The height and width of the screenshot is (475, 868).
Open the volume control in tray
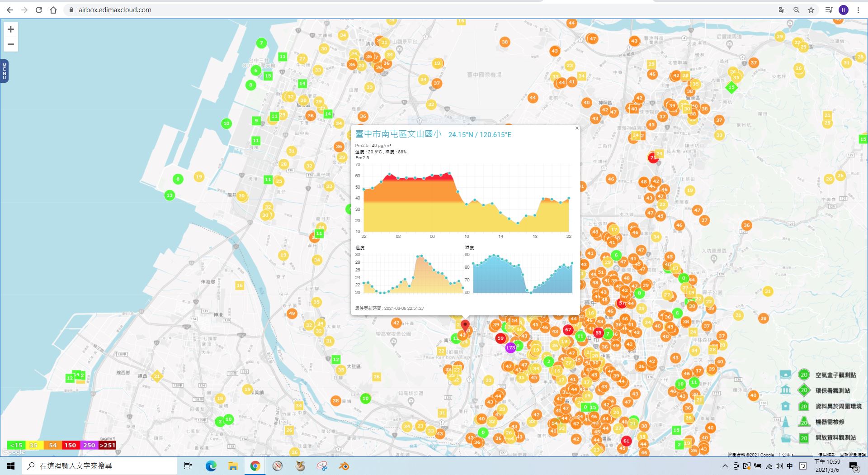coord(779,466)
